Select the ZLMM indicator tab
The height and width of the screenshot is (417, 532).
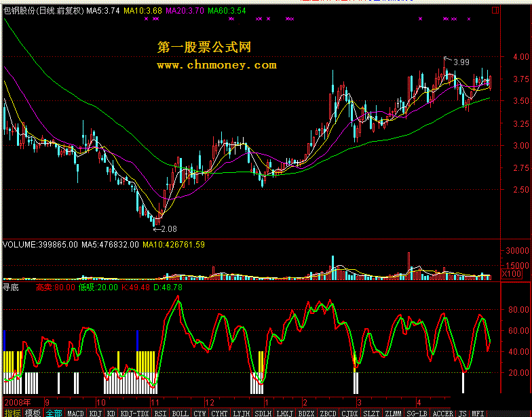click(x=394, y=413)
